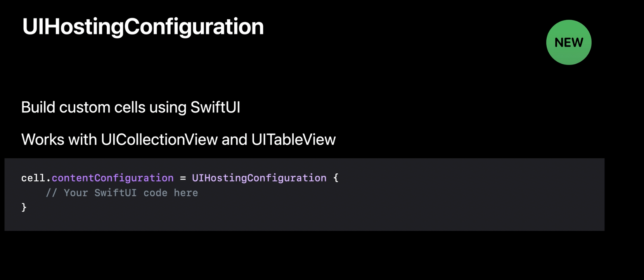This screenshot has height=280, width=644.
Task: Click the word UICollectionView in the bullet
Action: [159, 140]
